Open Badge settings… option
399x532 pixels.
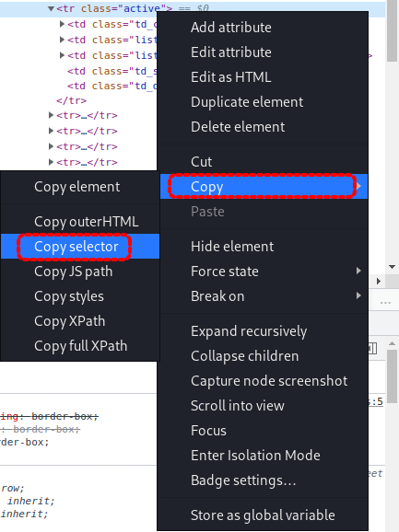(x=264, y=480)
